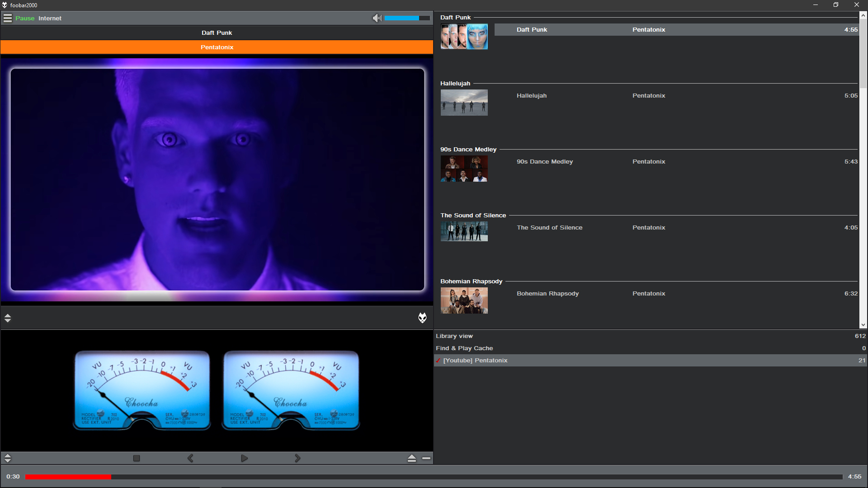Open the hamburger main menu
This screenshot has width=868, height=488.
coord(8,18)
